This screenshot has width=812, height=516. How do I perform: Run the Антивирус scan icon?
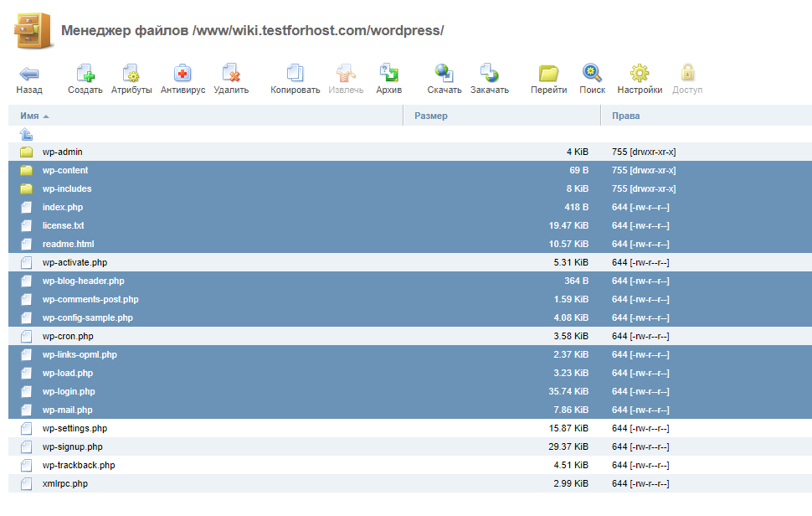pos(182,74)
